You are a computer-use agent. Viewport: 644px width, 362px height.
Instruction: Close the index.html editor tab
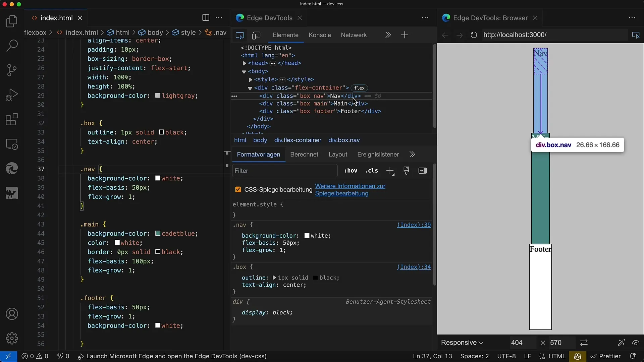(x=80, y=18)
